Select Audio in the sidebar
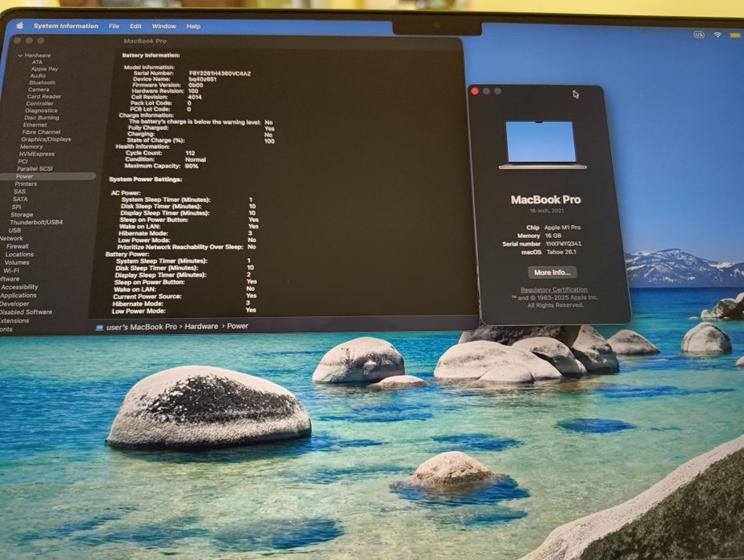 click(38, 75)
